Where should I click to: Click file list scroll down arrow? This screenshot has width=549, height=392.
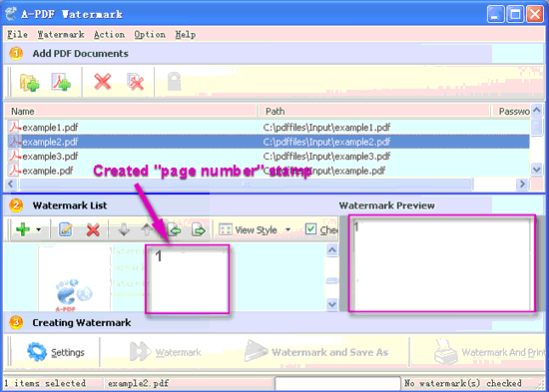pyautogui.click(x=537, y=170)
